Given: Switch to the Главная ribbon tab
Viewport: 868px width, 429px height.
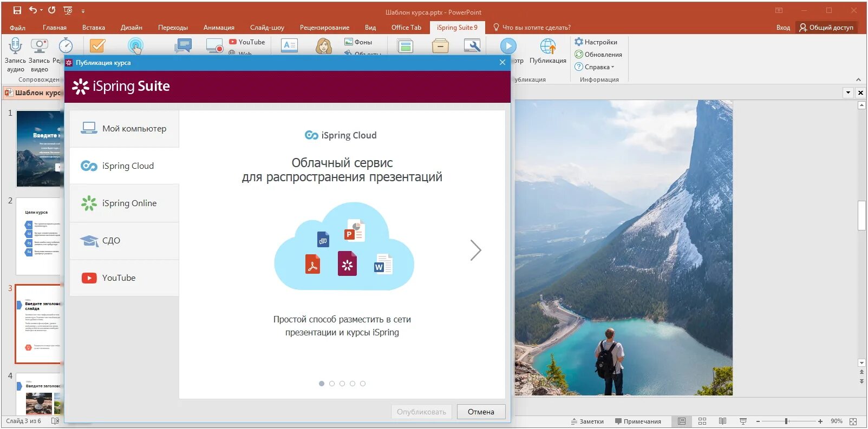Looking at the screenshot, I should coord(55,28).
